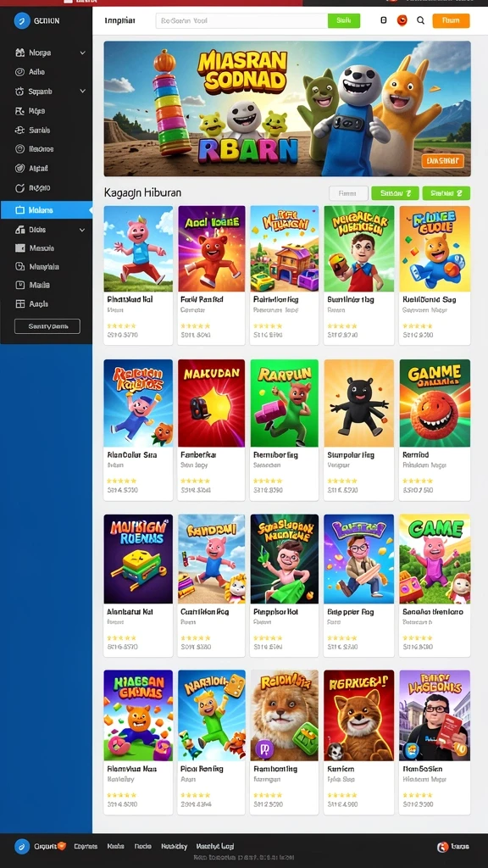Expand the Sopanb sidebar chevron
Image resolution: width=488 pixels, height=868 pixels.
click(x=82, y=91)
